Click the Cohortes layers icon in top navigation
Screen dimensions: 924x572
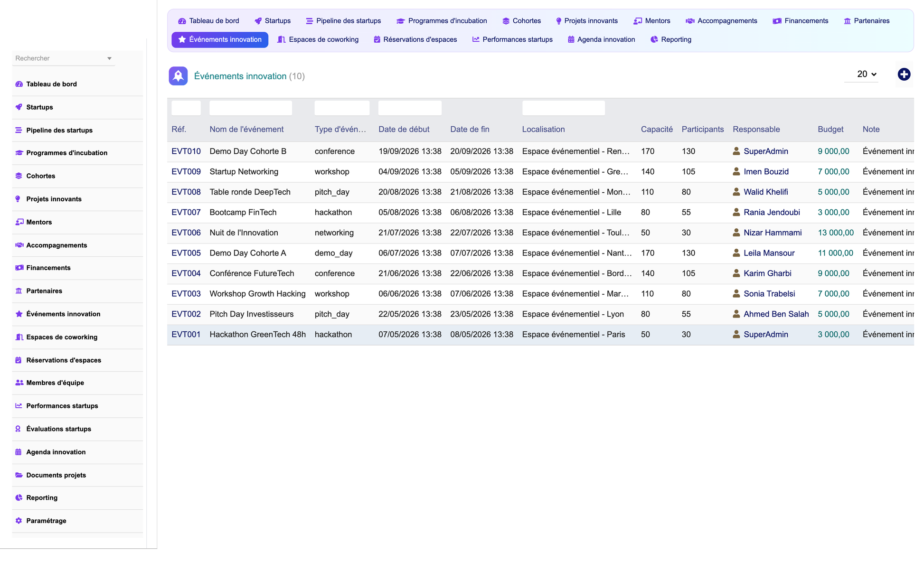click(x=506, y=21)
